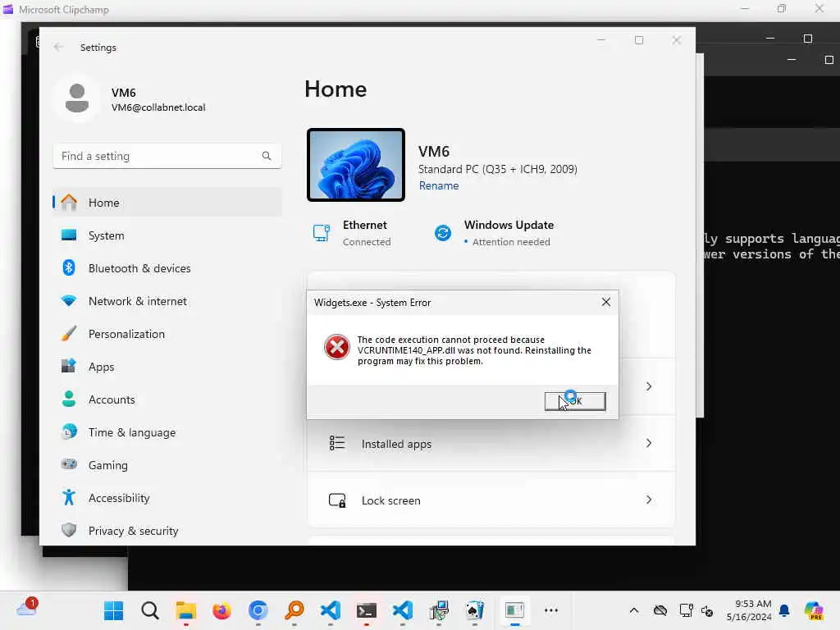
Task: Open Accounts settings
Action: click(167, 399)
